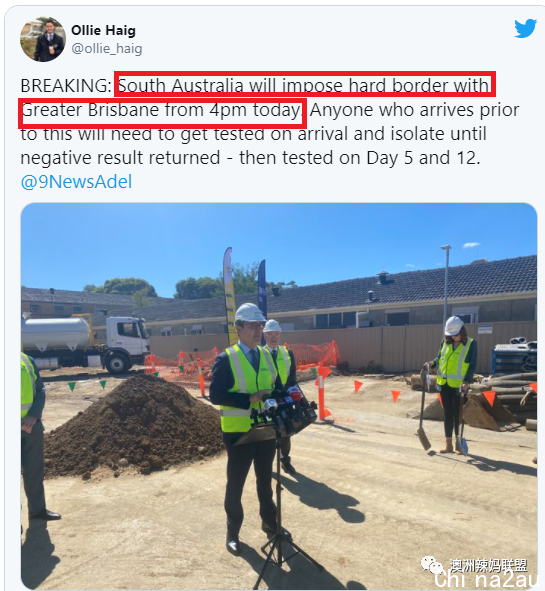Click highlighted text 'Greater Brisbane from 4pm today'
Screen dimensions: 545x591
[161, 110]
